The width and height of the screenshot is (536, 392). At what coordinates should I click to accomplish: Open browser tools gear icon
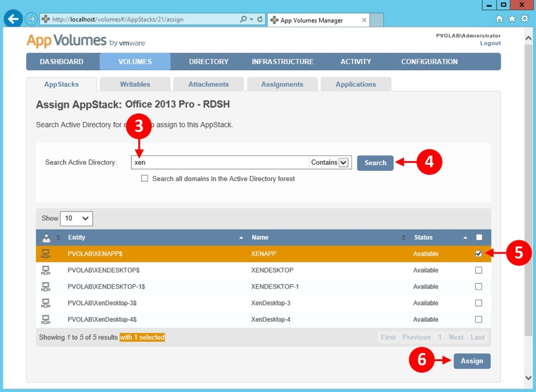point(525,19)
